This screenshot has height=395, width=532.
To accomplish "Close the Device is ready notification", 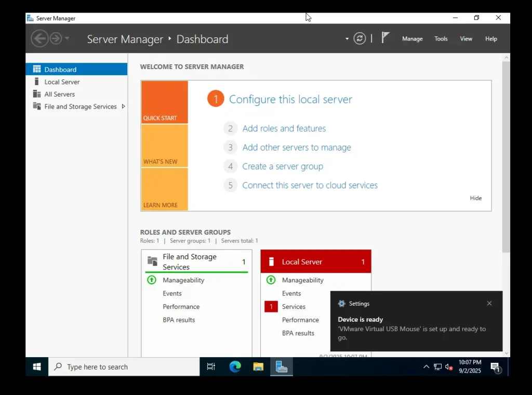I will [x=489, y=303].
